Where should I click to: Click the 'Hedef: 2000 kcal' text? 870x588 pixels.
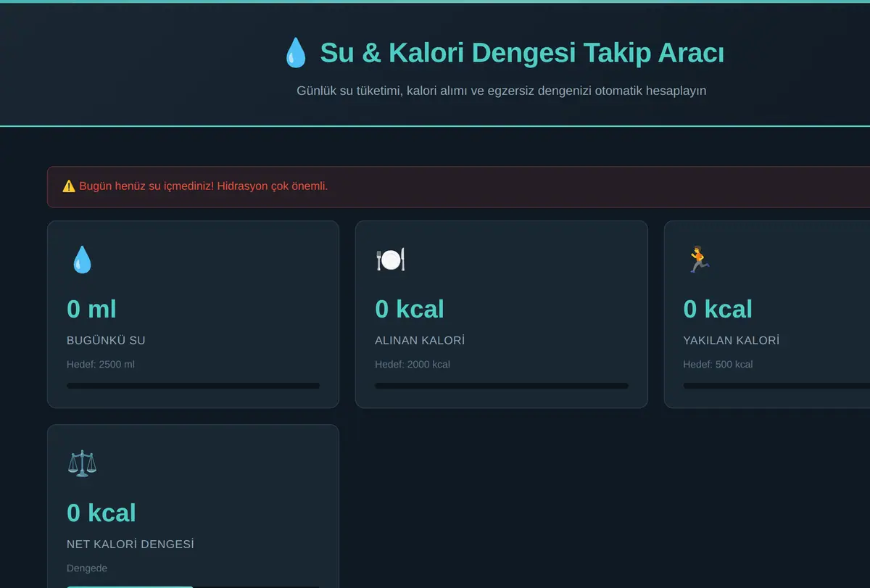[x=413, y=364]
